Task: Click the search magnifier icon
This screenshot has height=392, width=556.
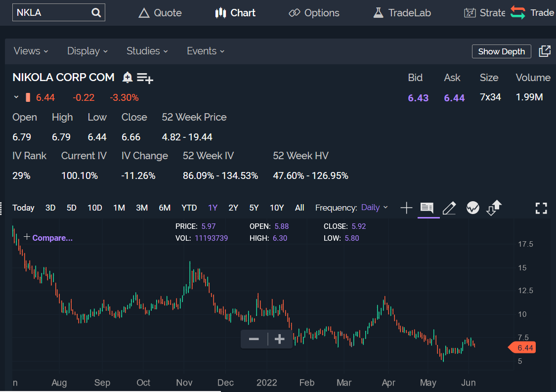Action: click(96, 13)
